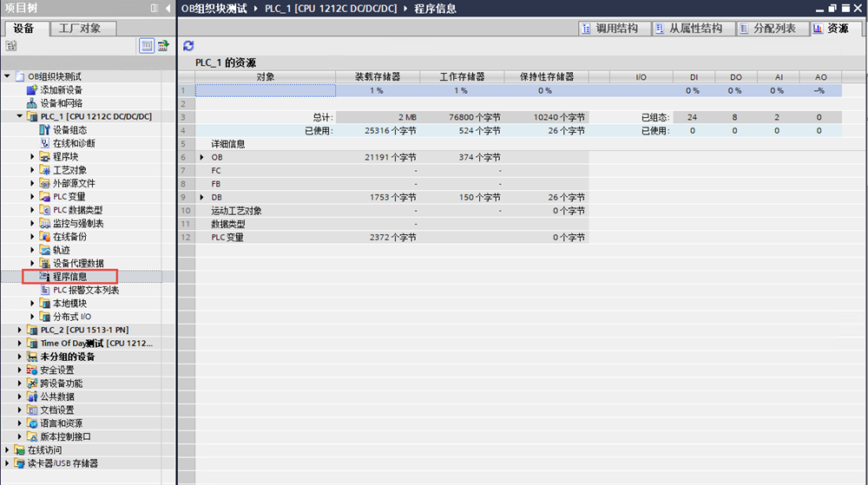Select the first object cell in resources table
Image resolution: width=868 pixels, height=485 pixels.
pos(265,90)
